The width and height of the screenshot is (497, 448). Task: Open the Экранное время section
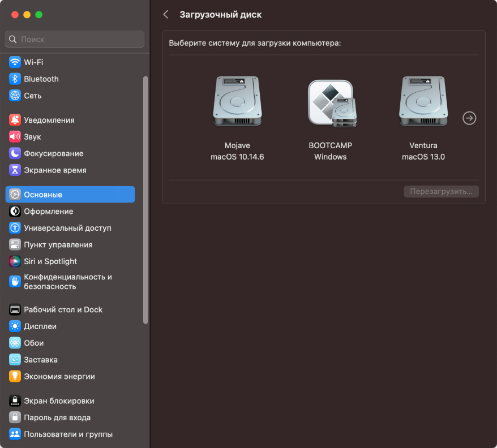(x=55, y=170)
